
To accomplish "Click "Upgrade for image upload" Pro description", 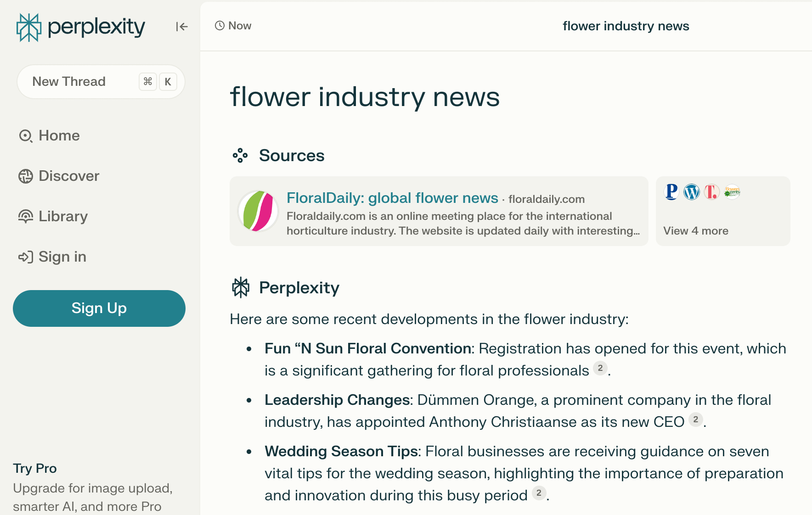I will (x=93, y=498).
